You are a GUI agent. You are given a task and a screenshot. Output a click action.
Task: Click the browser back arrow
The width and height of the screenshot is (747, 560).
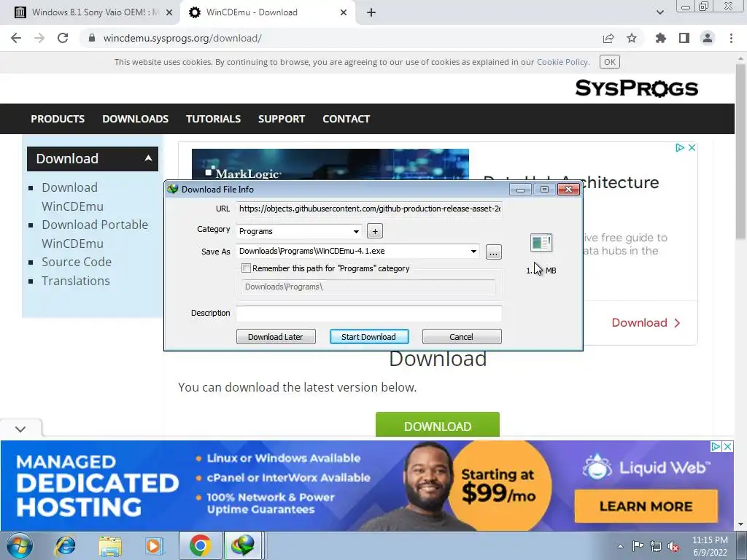point(16,38)
